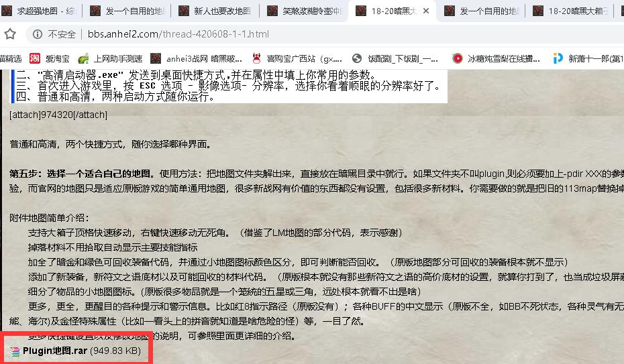
Task: Switch to the 求超强地图 tab
Action: pyautogui.click(x=40, y=11)
